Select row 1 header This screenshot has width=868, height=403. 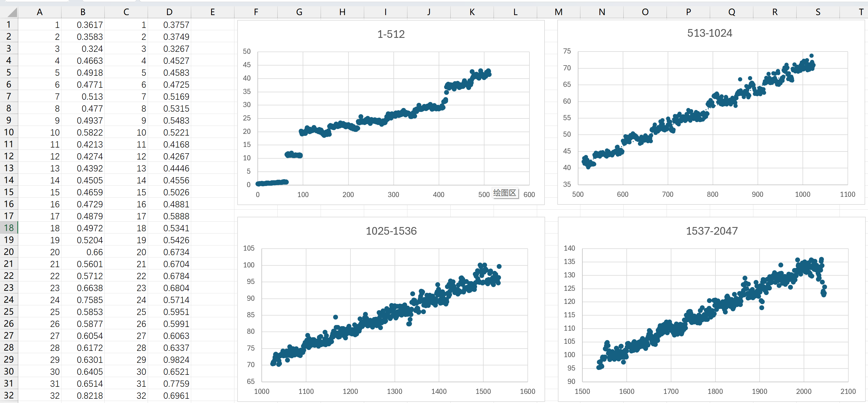pos(9,24)
